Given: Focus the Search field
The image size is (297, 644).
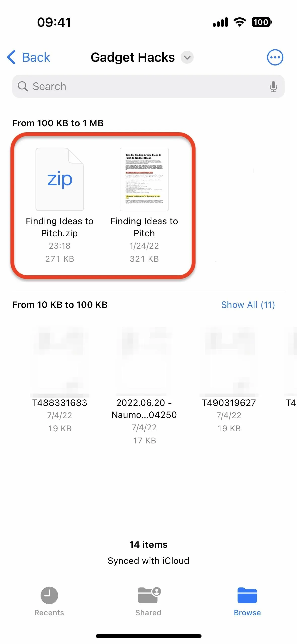Looking at the screenshot, I should click(x=148, y=86).
